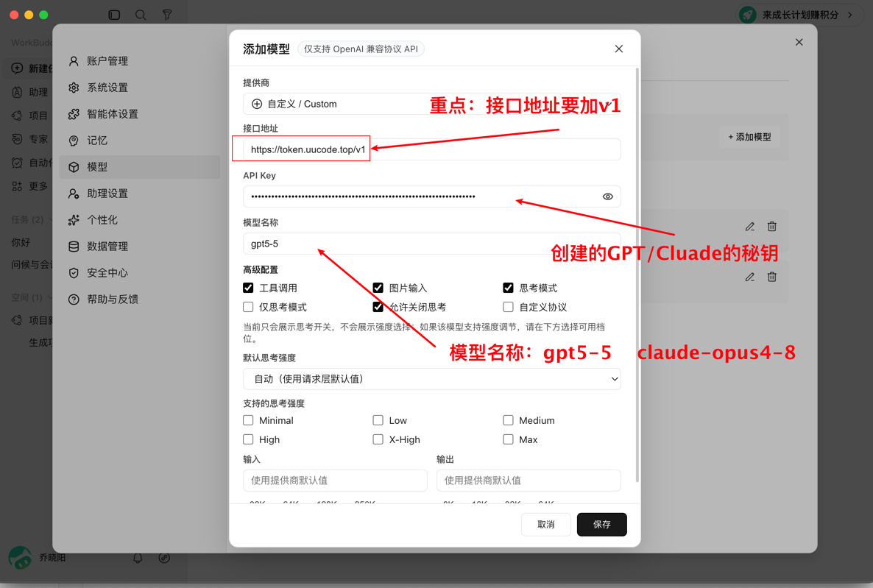
Task: Check the High thinking strength box
Action: [x=248, y=439]
